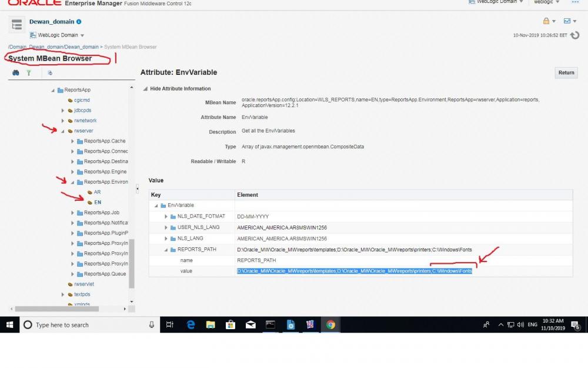Image resolution: width=588 pixels, height=368 pixels.
Task: Collapse the REPORTS_PATH row in value table
Action: pos(166,250)
